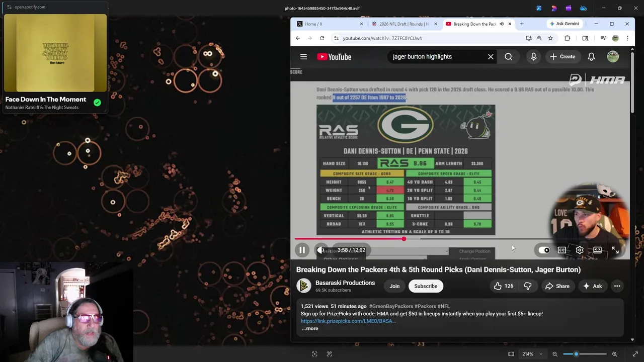Open the #NFL hashtag link
The width and height of the screenshot is (644, 362).
point(444,306)
